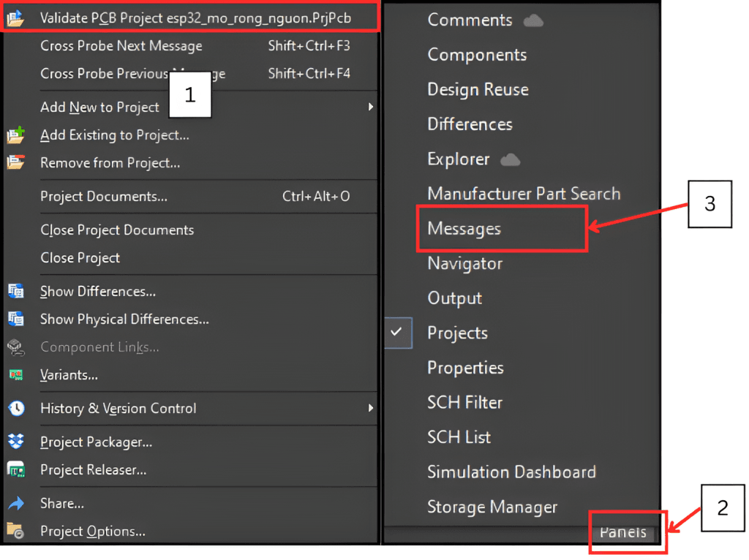This screenshot has width=749, height=560.
Task: Click the Show Differences icon
Action: click(15, 292)
